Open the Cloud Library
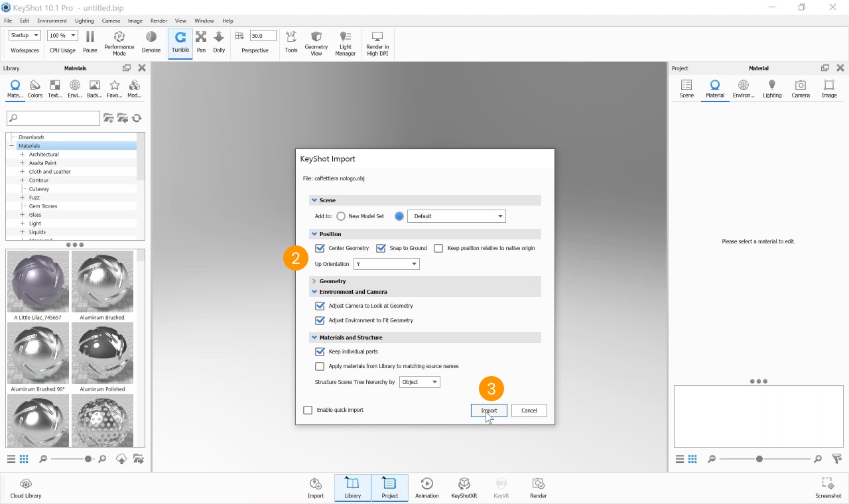This screenshot has width=849, height=504. click(25, 487)
